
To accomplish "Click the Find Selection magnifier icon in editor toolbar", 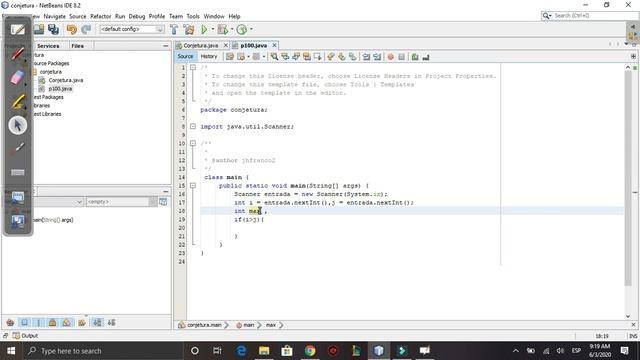I will 274,57.
